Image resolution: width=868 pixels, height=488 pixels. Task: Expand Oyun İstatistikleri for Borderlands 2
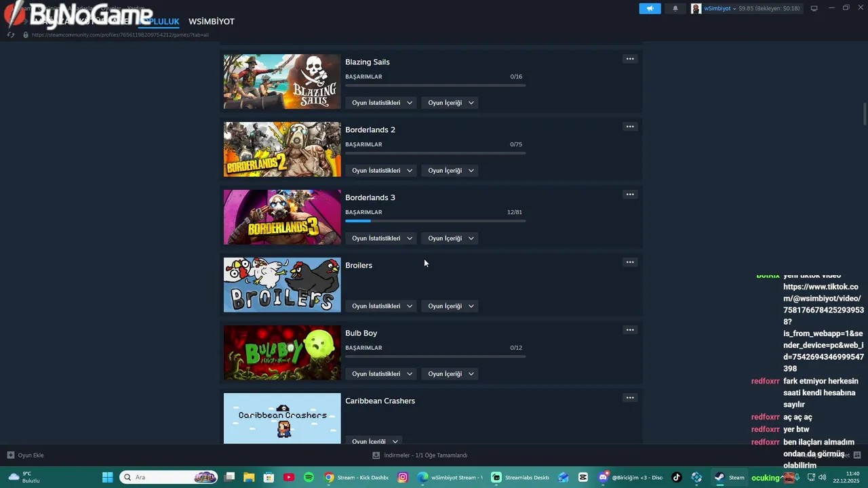coord(382,171)
